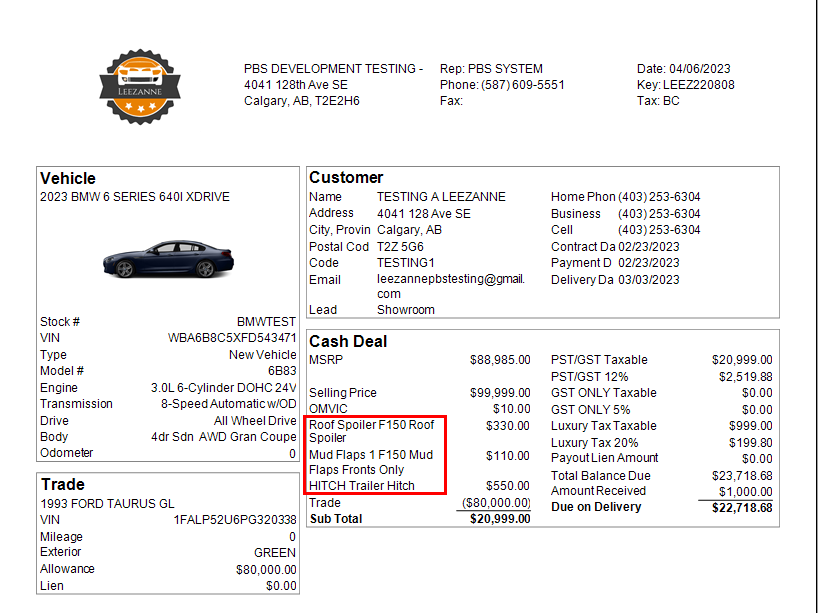Click the drive value 'All Wheel Drive'
This screenshot has width=818, height=613.
(255, 421)
